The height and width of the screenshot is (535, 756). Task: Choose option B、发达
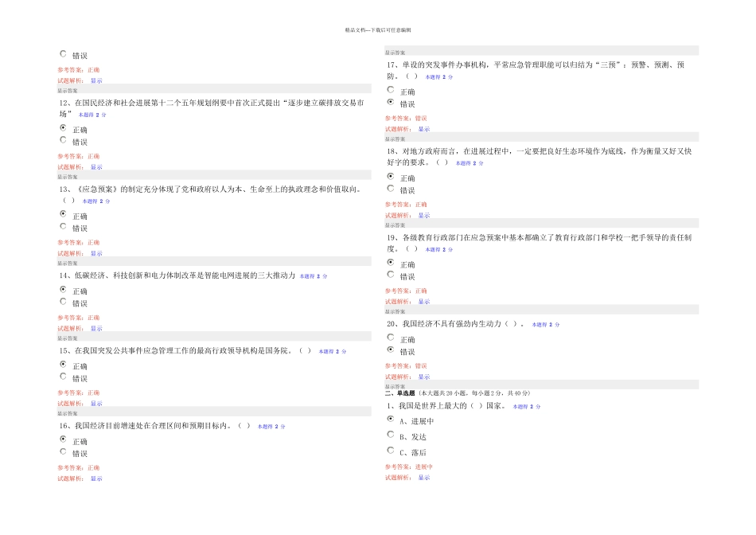tap(391, 435)
